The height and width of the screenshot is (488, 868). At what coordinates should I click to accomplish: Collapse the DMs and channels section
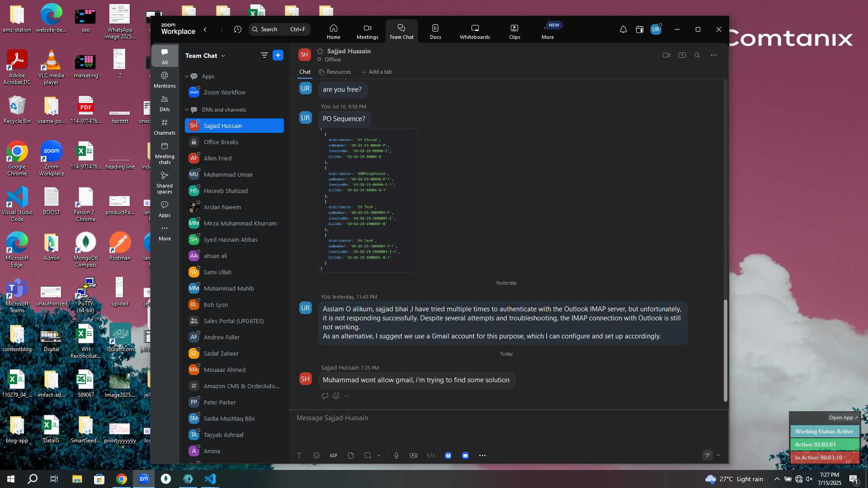click(186, 110)
